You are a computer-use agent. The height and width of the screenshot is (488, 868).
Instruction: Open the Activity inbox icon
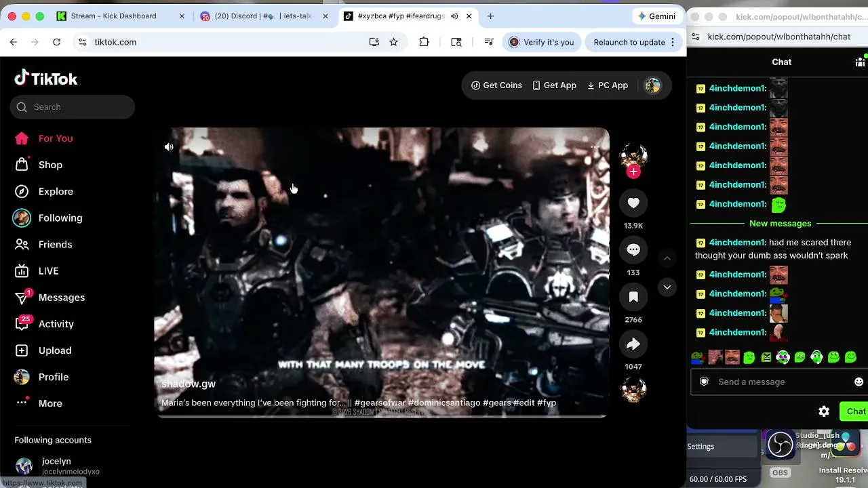tap(22, 324)
